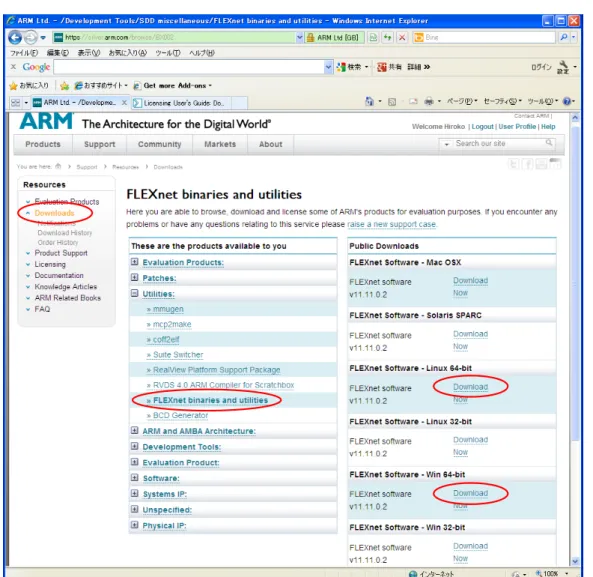Expand the Patches category
593x577 pixels.
coord(134,277)
